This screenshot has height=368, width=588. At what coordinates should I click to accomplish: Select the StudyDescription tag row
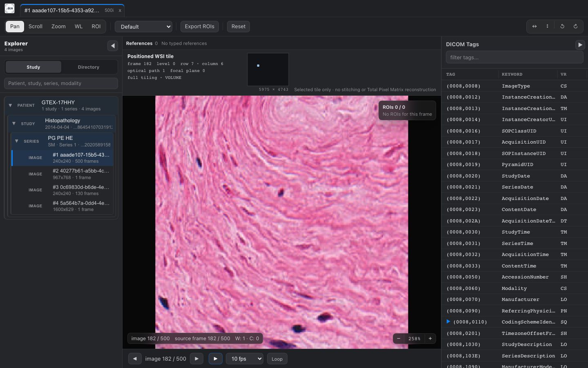(x=514, y=344)
